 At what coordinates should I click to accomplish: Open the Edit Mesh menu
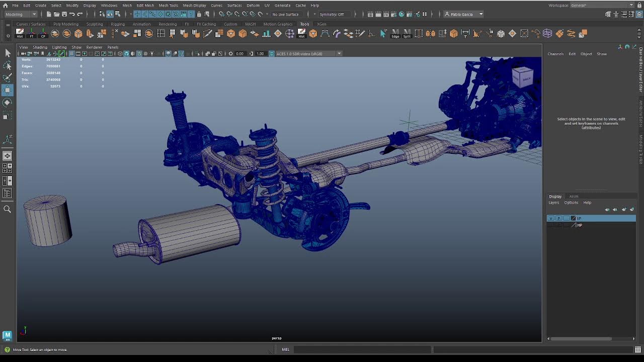[145, 5]
